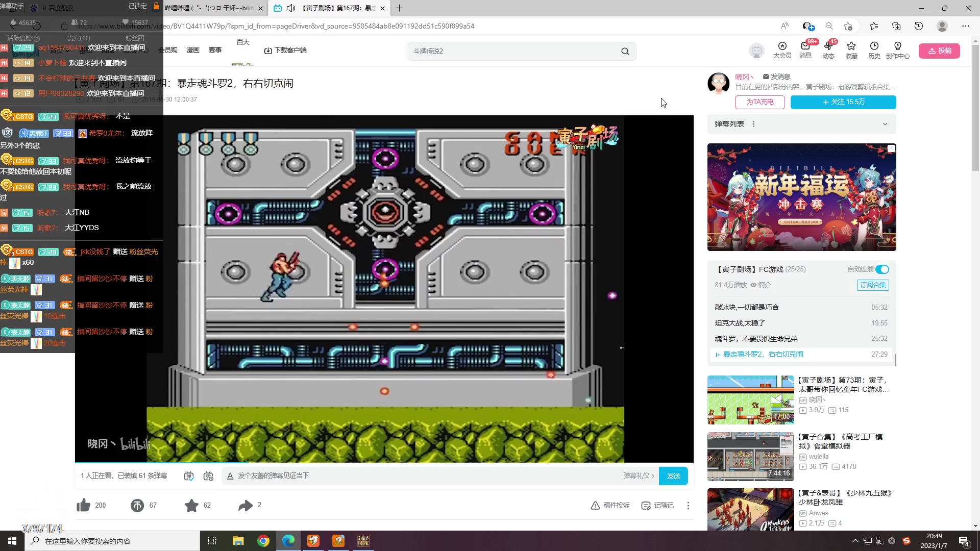The image size is (980, 551).
Task: Expand the 弹幕列表 danmaku list
Action: pyautogui.click(x=885, y=124)
